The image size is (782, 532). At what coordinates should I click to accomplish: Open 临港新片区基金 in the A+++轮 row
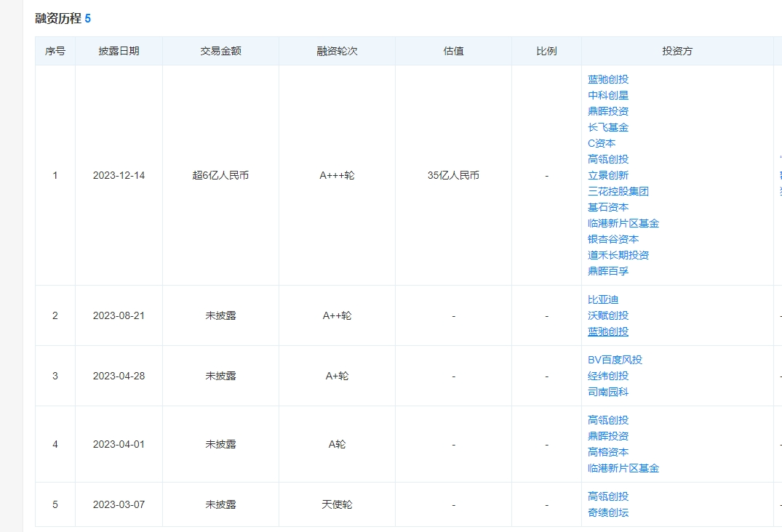pos(623,223)
